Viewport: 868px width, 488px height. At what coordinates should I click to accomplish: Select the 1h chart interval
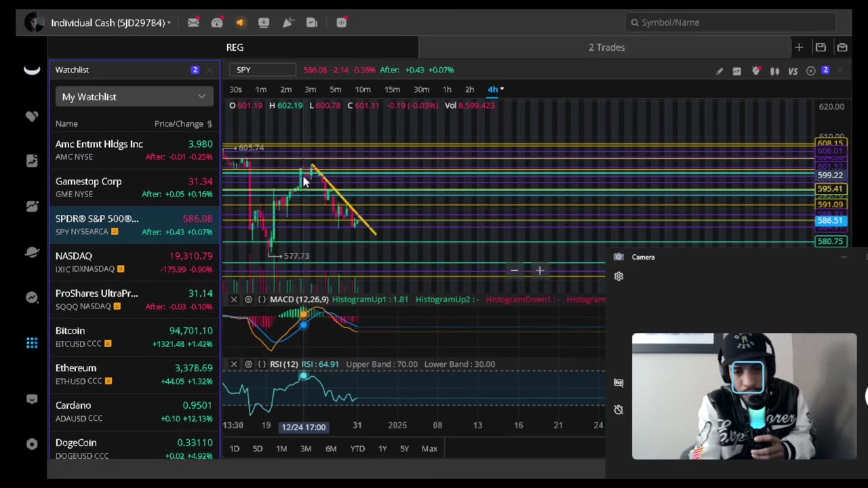pyautogui.click(x=447, y=89)
